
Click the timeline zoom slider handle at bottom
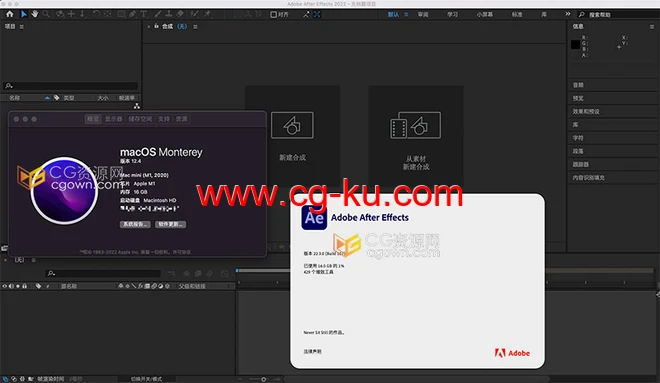(x=263, y=379)
